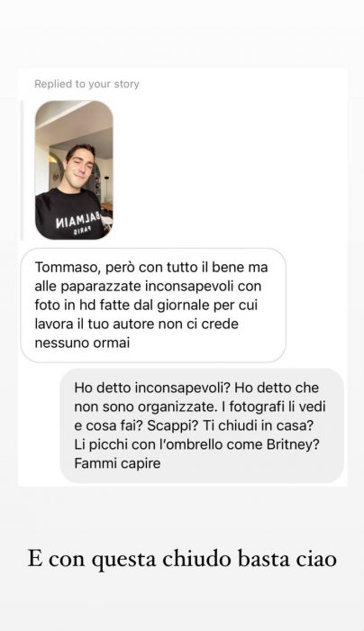Tap the empty white area right of thumbnail
Viewport: 364px width, 631px height.
(x=229, y=169)
